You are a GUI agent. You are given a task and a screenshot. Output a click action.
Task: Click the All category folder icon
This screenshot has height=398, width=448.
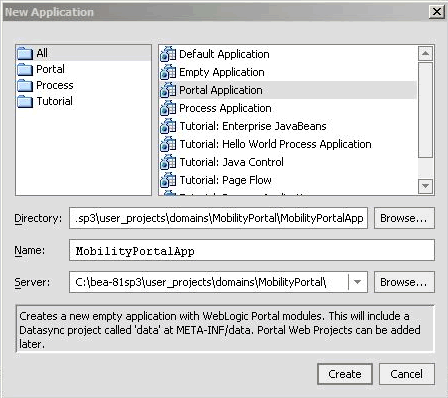pyautogui.click(x=25, y=53)
